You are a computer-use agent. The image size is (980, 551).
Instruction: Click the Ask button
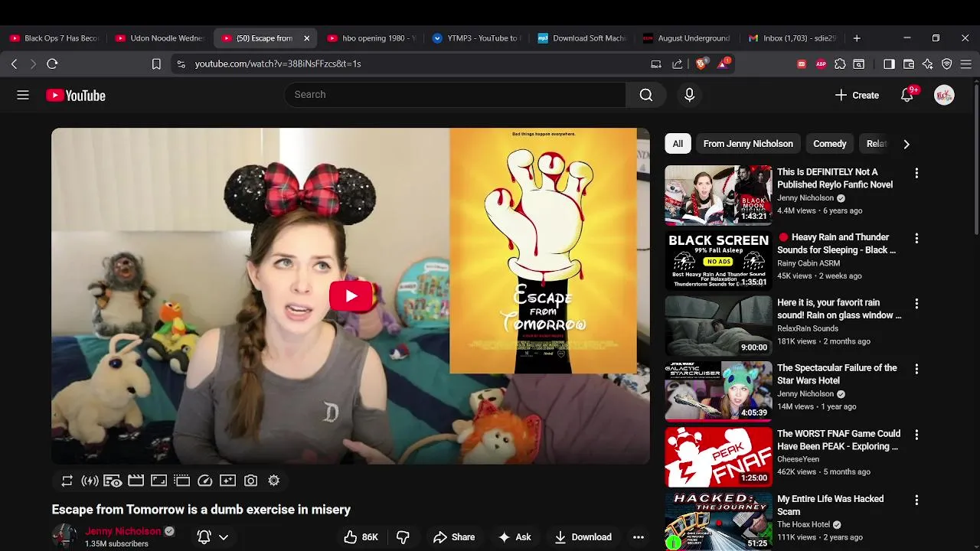pyautogui.click(x=514, y=537)
